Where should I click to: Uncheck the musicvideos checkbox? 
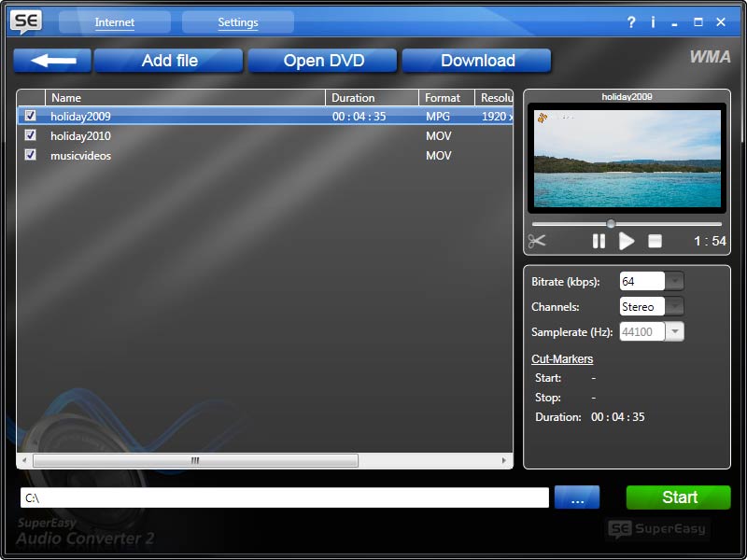click(x=30, y=155)
